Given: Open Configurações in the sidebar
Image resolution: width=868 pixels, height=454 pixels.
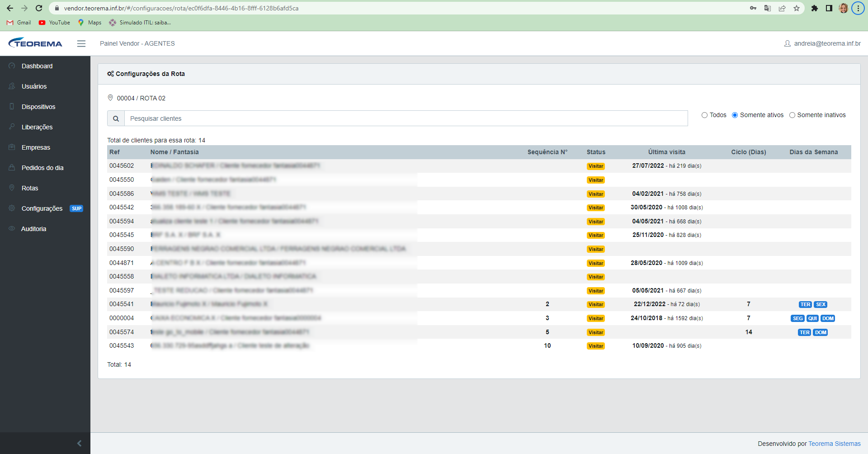Looking at the screenshot, I should pyautogui.click(x=45, y=208).
